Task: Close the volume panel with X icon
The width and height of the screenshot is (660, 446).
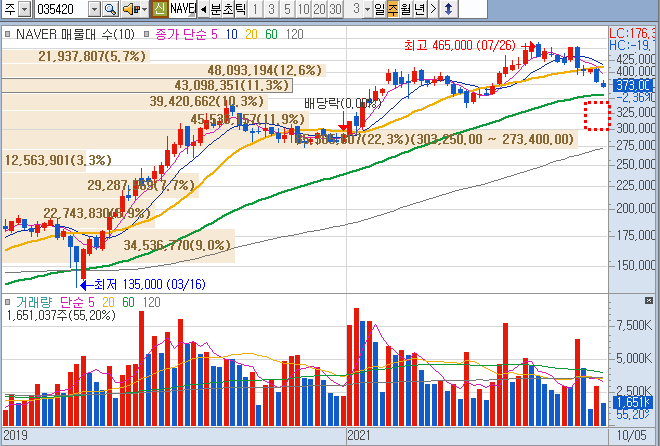Action: click(649, 300)
